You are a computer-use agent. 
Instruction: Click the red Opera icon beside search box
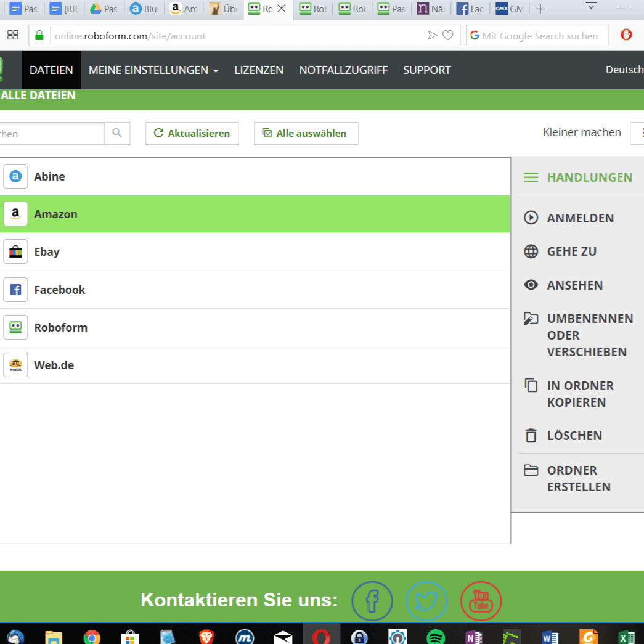pyautogui.click(x=626, y=35)
